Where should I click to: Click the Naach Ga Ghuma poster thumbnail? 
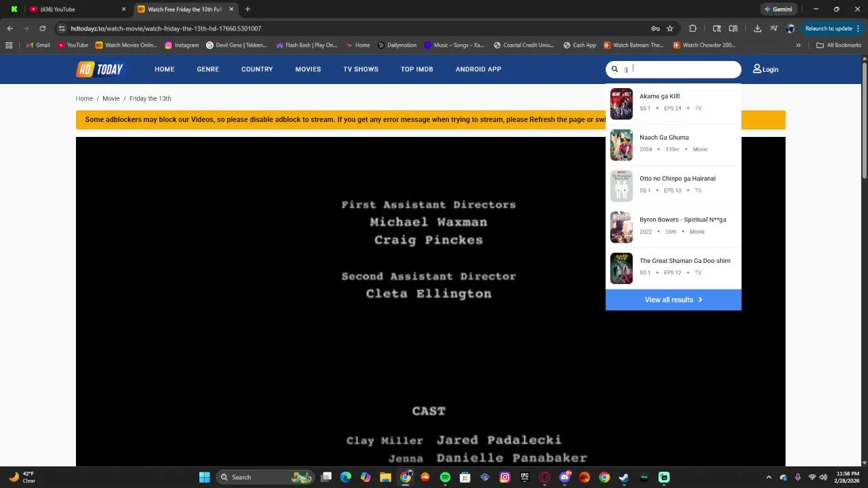[x=621, y=145]
